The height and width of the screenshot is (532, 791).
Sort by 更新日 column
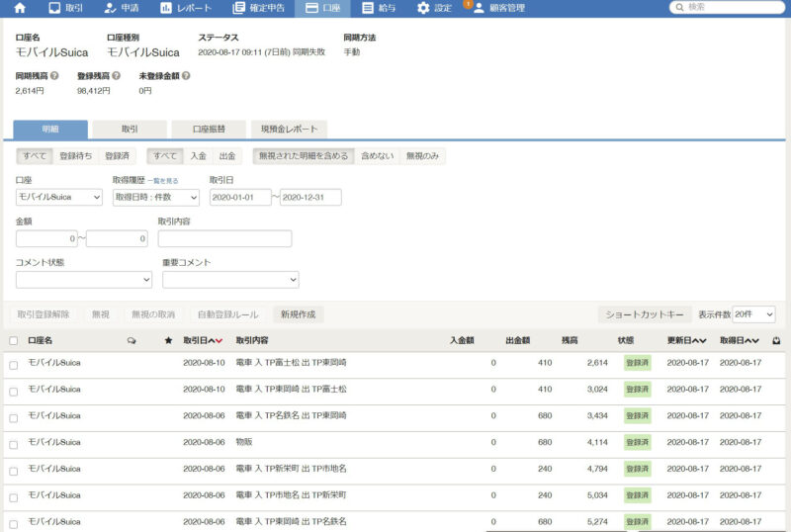point(686,341)
